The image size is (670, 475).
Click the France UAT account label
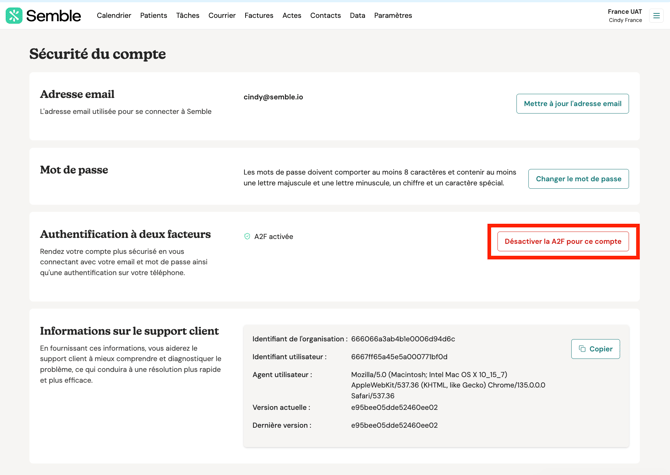click(625, 12)
